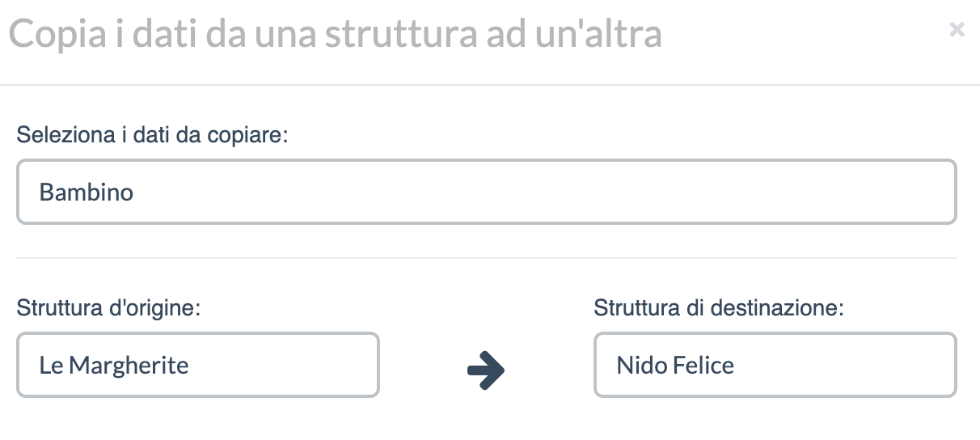Open the Bambino data selection dropdown
Screen dimensions: 980x440
[486, 192]
